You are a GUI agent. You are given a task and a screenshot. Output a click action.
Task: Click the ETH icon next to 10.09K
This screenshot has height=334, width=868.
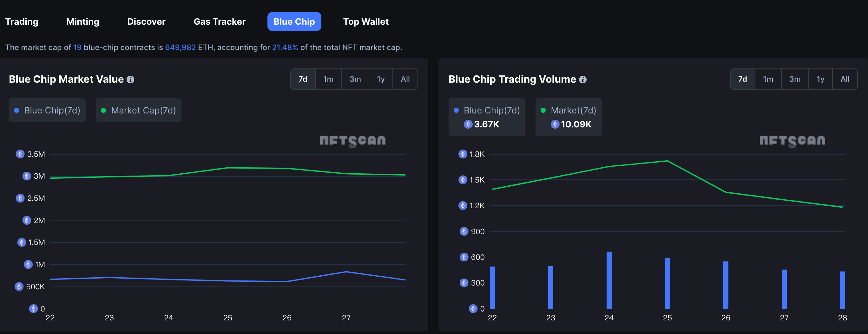(x=555, y=124)
